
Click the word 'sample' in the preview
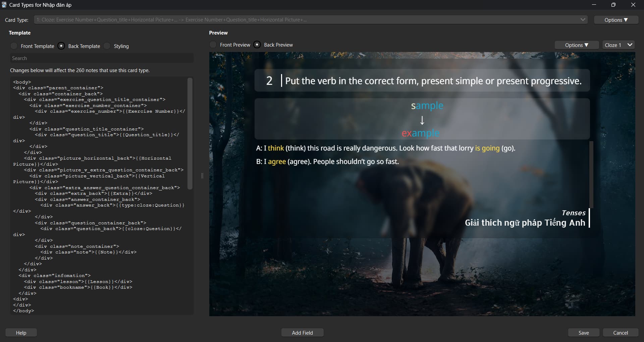[427, 106]
